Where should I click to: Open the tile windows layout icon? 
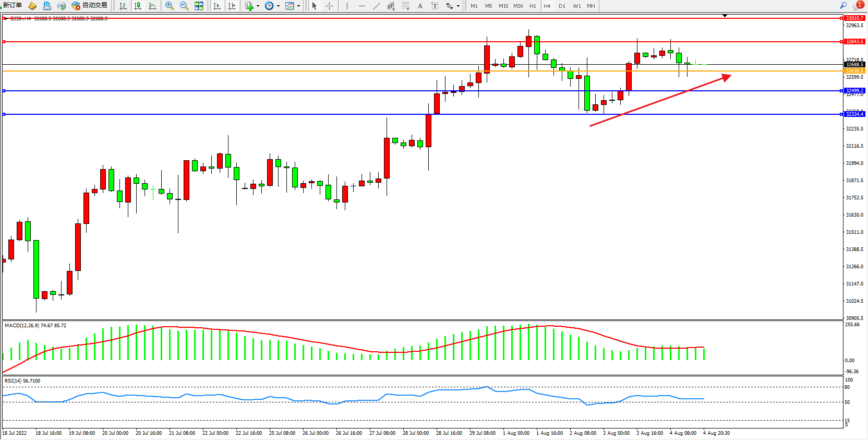click(x=199, y=6)
